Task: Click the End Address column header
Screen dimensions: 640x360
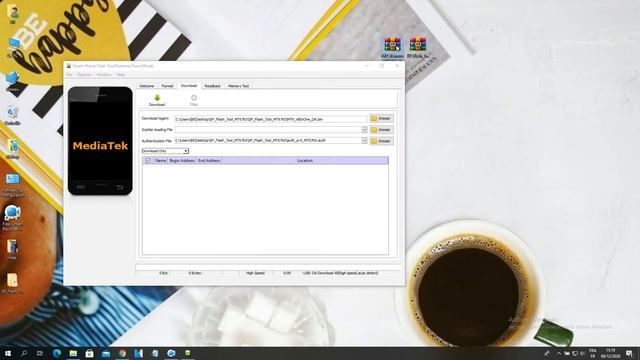Action: click(209, 161)
